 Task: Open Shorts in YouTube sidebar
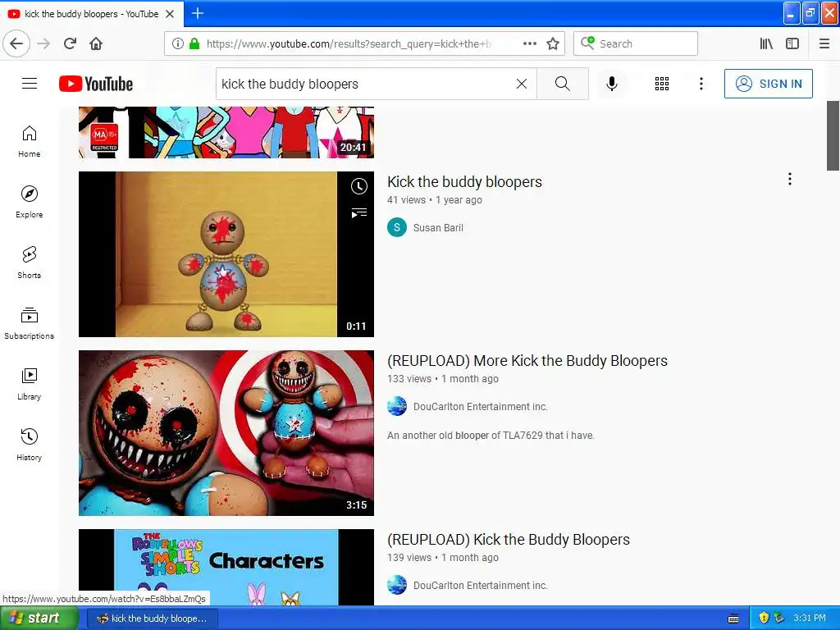(x=30, y=262)
